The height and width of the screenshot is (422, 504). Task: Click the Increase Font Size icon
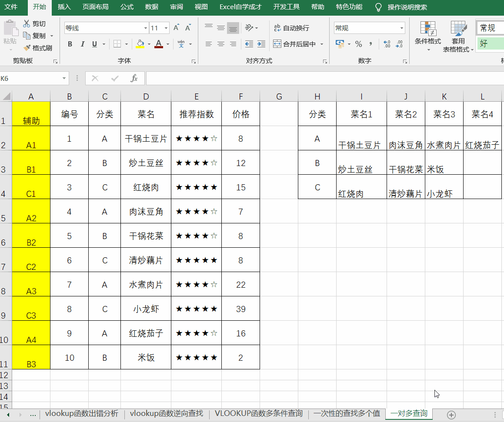click(x=176, y=28)
